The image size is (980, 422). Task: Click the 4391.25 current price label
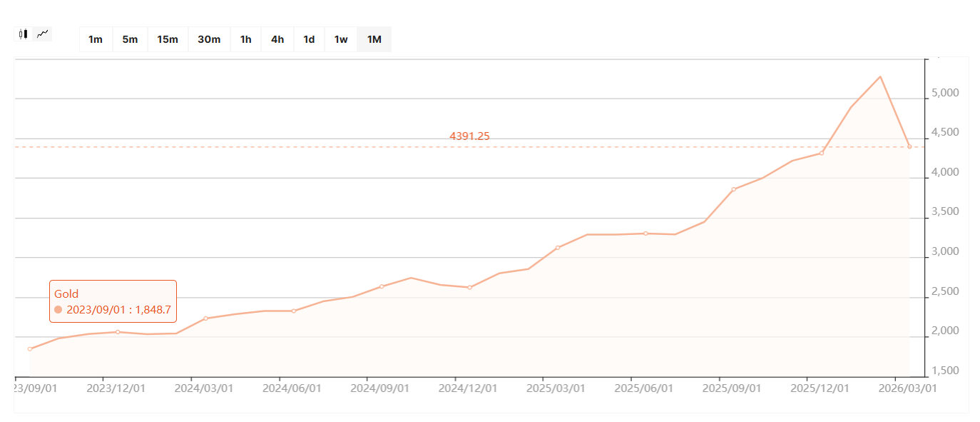[469, 136]
